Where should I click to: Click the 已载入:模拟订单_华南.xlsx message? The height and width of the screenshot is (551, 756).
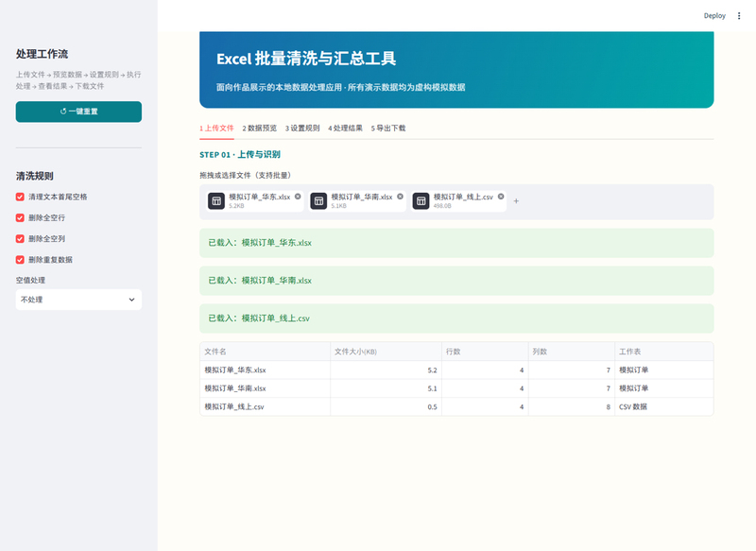tap(456, 281)
